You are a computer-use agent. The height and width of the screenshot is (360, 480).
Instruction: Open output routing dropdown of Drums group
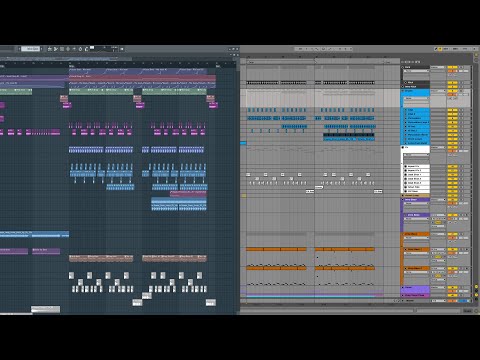pos(438,91)
